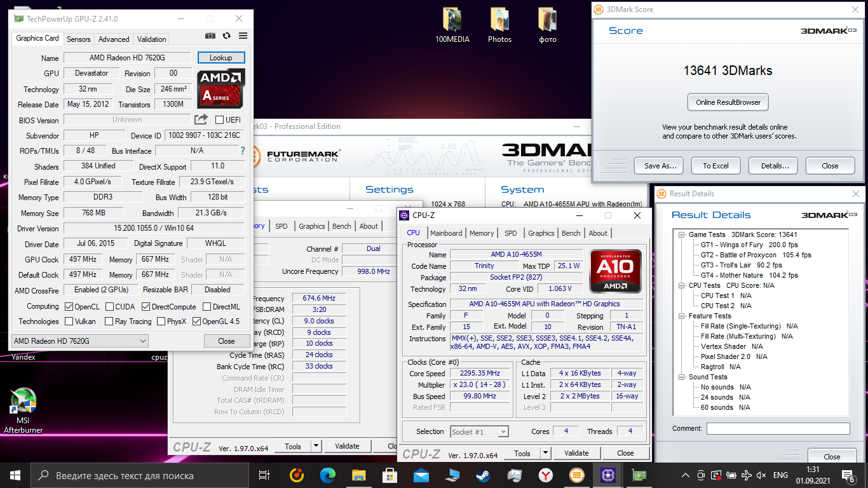Collapse the CPU Tests tree node
This screenshot has height=488, width=868.
(683, 285)
